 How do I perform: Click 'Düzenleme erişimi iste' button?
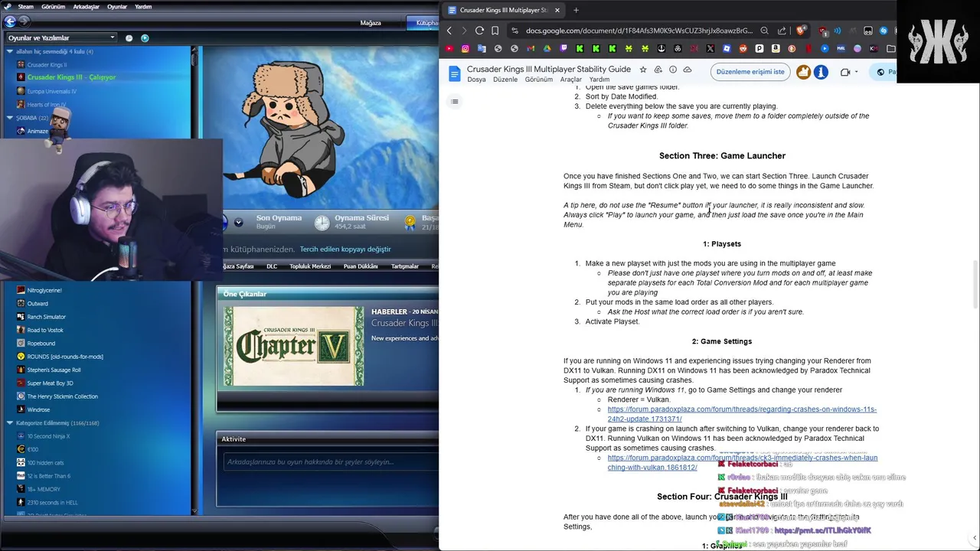750,72
